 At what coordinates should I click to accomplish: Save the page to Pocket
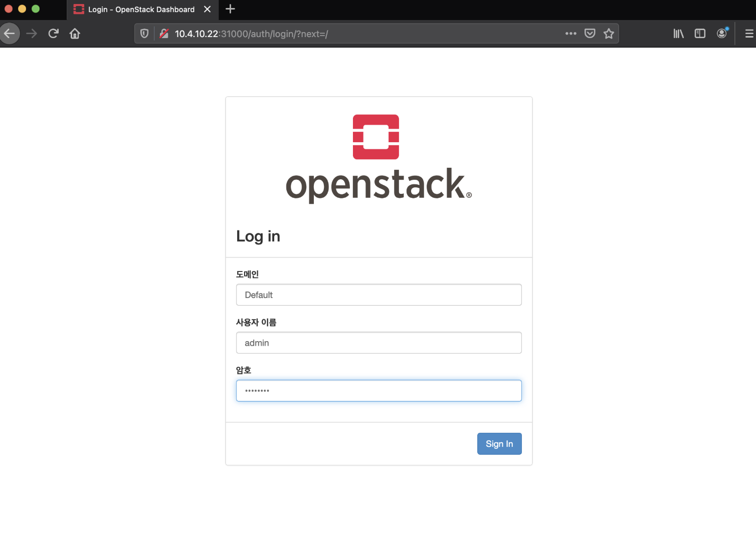click(590, 34)
